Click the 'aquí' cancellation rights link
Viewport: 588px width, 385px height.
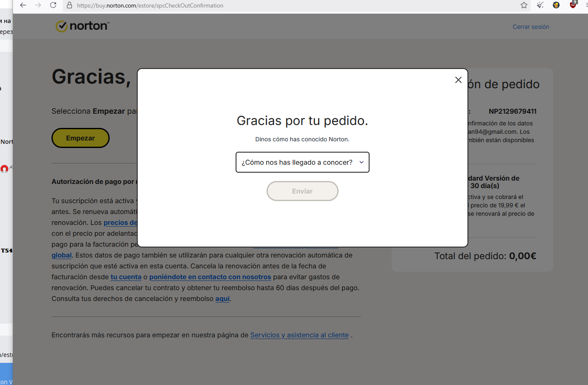pyautogui.click(x=222, y=298)
